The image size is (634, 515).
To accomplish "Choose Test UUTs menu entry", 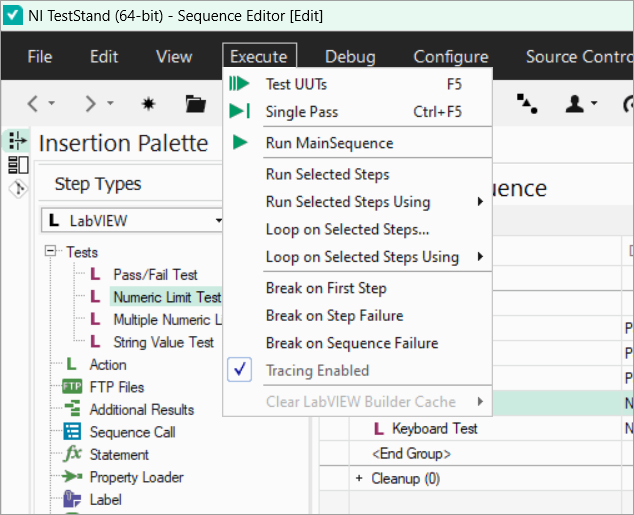I will (357, 84).
